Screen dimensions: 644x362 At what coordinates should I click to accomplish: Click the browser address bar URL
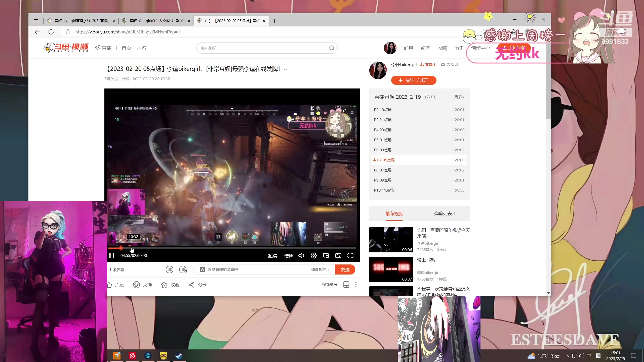point(128,32)
